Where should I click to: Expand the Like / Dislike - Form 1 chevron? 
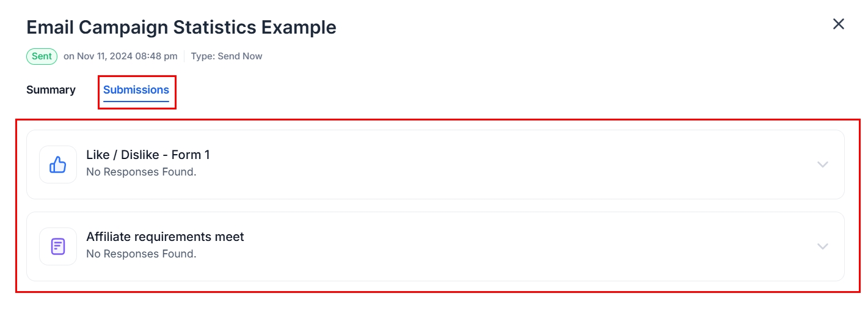pos(823,165)
